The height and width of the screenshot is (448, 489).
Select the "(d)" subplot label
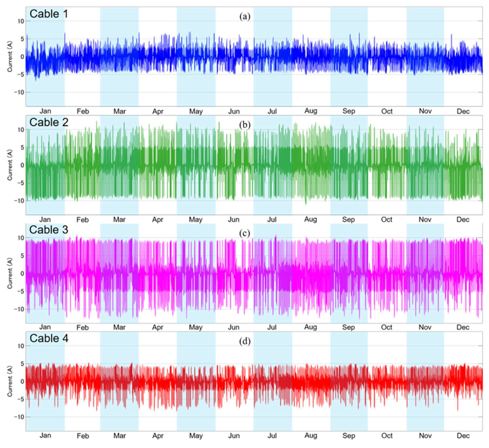coord(245,341)
